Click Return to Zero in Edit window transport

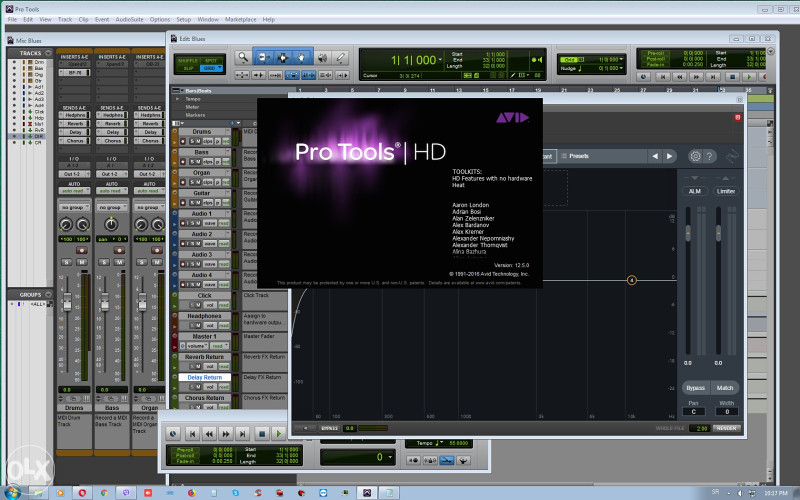tap(663, 77)
